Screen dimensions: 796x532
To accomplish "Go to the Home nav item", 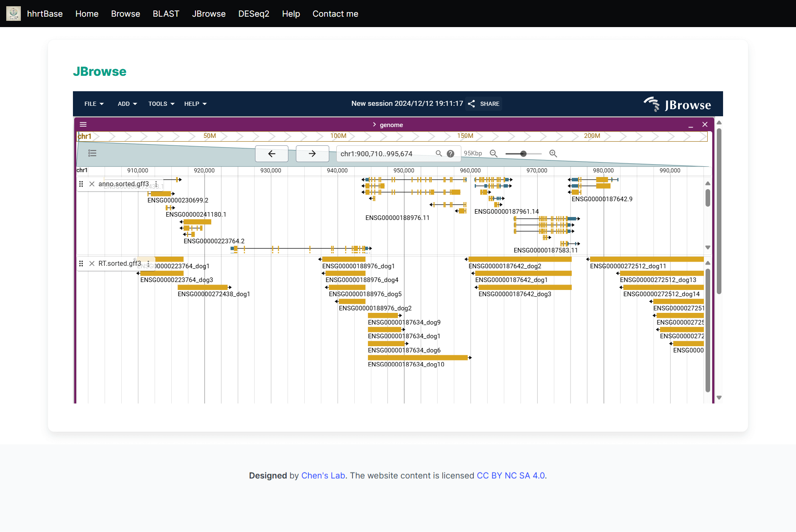I will tap(87, 14).
